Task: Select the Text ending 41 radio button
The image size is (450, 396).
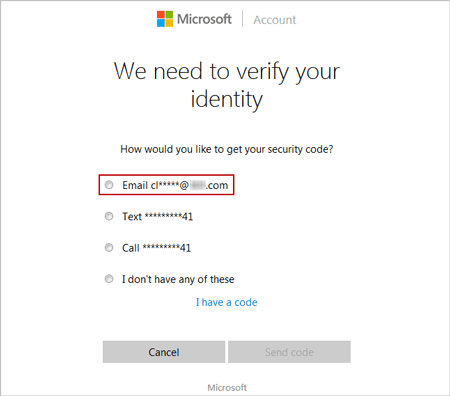Action: click(109, 216)
